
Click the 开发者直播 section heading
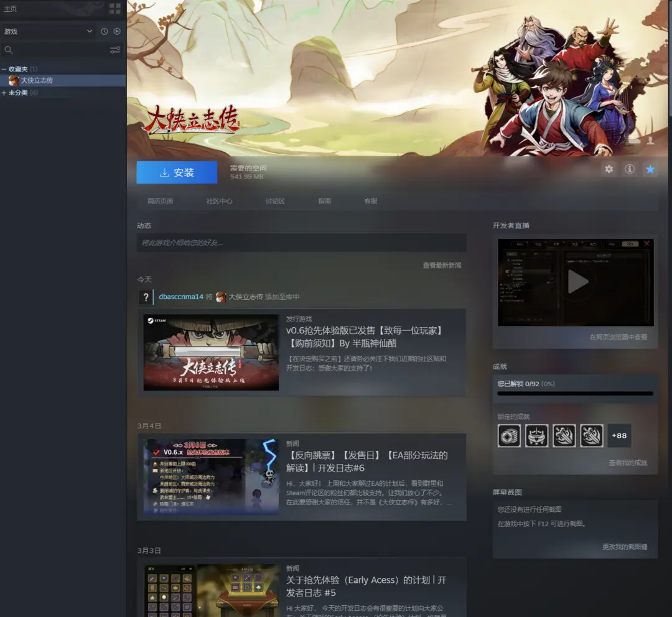(511, 225)
